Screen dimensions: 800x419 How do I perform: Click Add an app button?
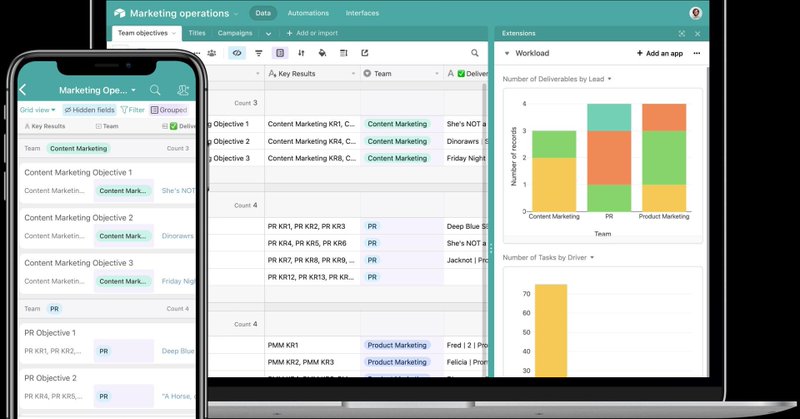pos(659,53)
